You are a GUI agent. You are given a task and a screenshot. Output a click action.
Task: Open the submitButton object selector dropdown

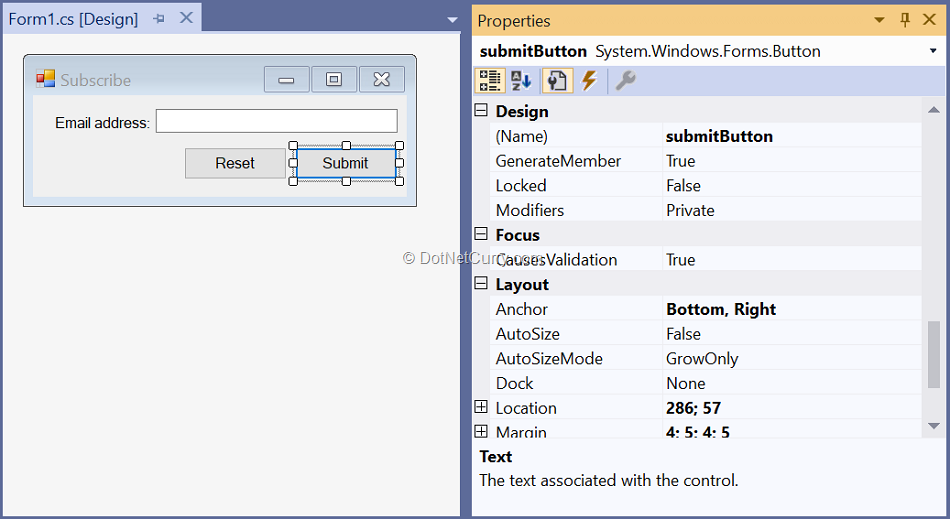[932, 51]
